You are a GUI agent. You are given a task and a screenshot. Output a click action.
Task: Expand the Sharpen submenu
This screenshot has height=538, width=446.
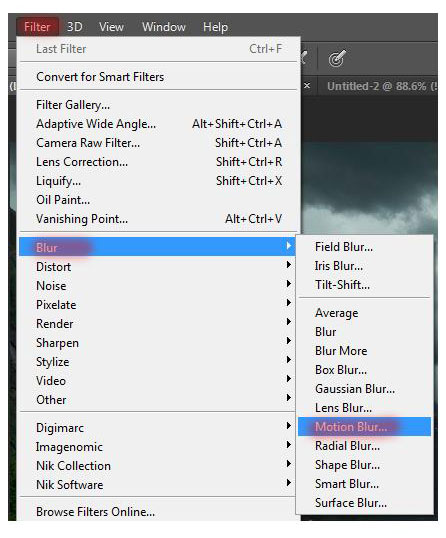pos(157,342)
